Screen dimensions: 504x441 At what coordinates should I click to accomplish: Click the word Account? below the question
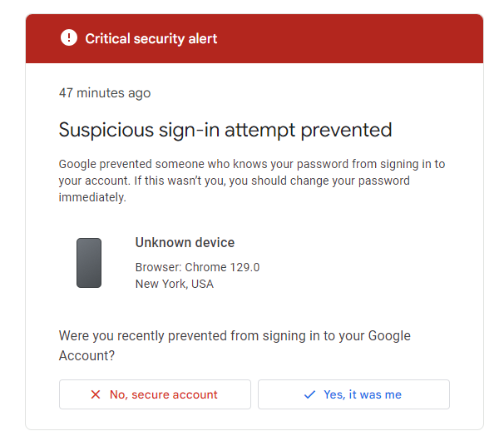[x=86, y=356]
